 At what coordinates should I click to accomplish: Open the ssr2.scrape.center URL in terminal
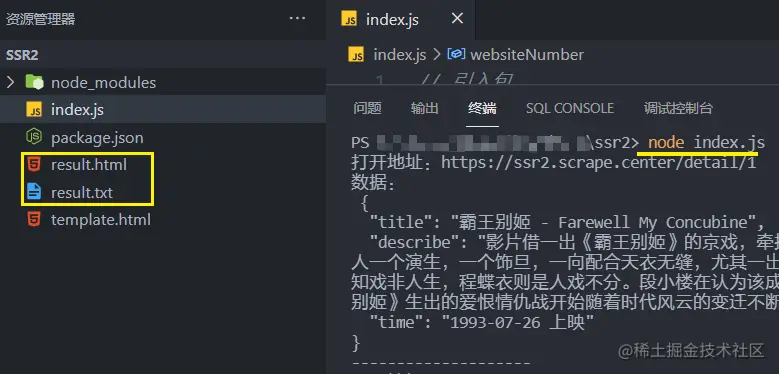[x=599, y=162]
